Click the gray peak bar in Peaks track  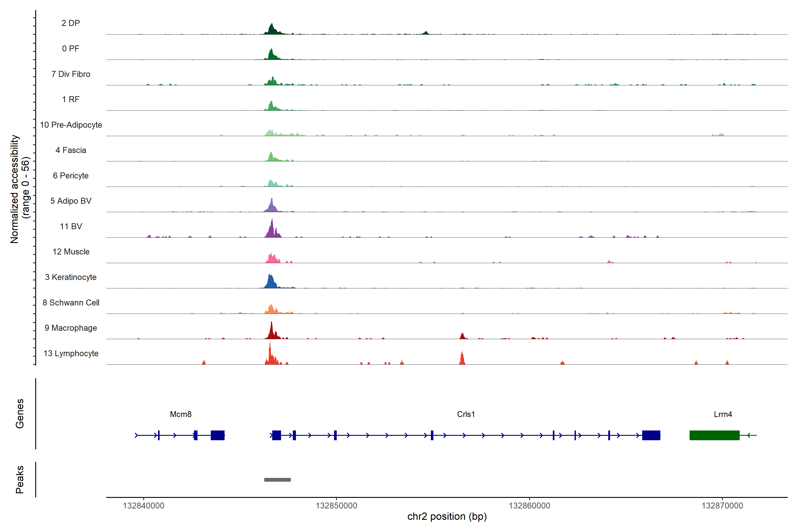coord(277,479)
